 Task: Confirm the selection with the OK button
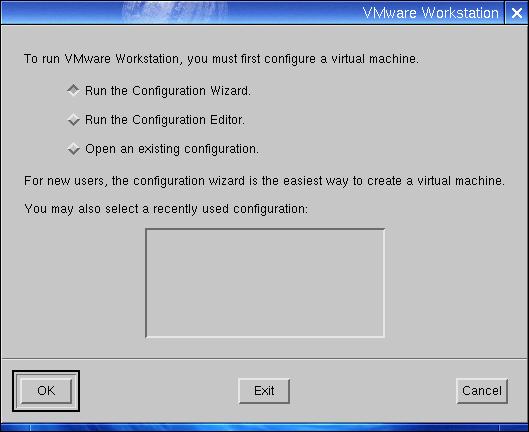(46, 391)
